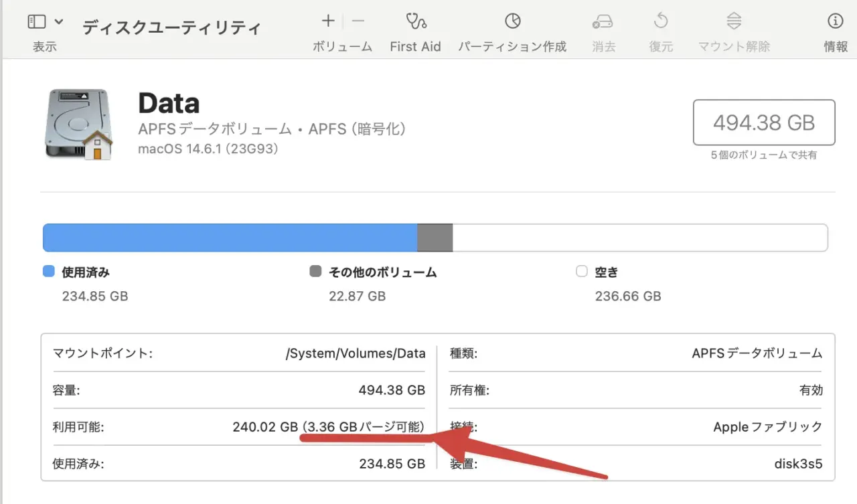857x504 pixels.
Task: Run First Aid stethoscope icon
Action: (x=416, y=21)
